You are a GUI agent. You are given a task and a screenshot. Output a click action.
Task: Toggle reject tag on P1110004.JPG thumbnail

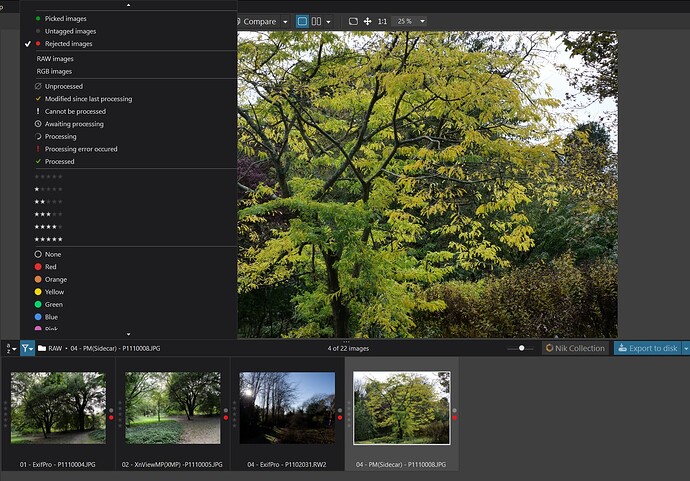point(111,418)
